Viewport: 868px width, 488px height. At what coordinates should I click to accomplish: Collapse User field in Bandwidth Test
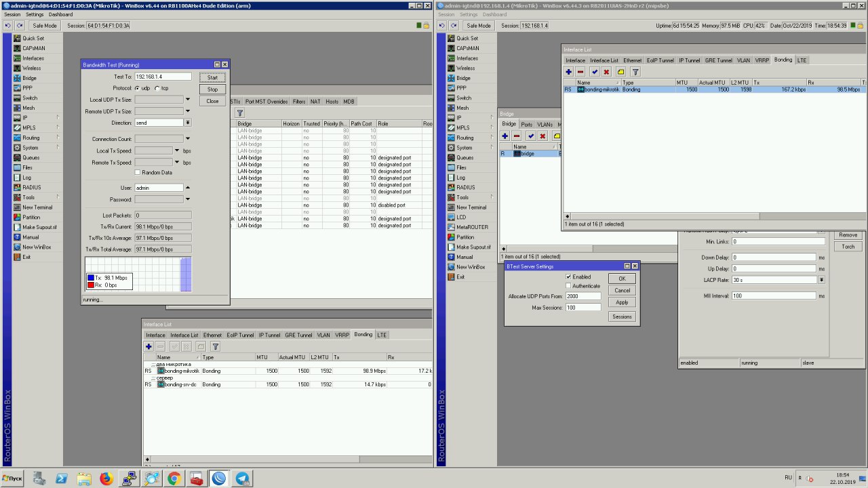(188, 188)
